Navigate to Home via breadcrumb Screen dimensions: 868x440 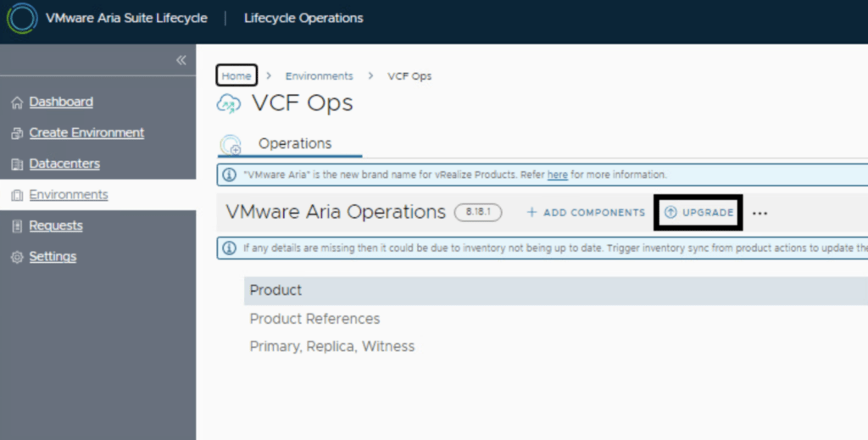(236, 75)
